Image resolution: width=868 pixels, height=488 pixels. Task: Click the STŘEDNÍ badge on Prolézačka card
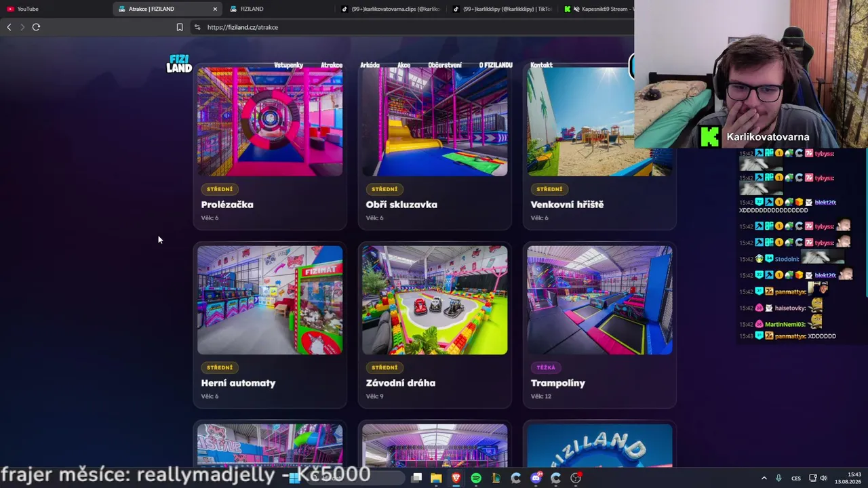tap(220, 189)
